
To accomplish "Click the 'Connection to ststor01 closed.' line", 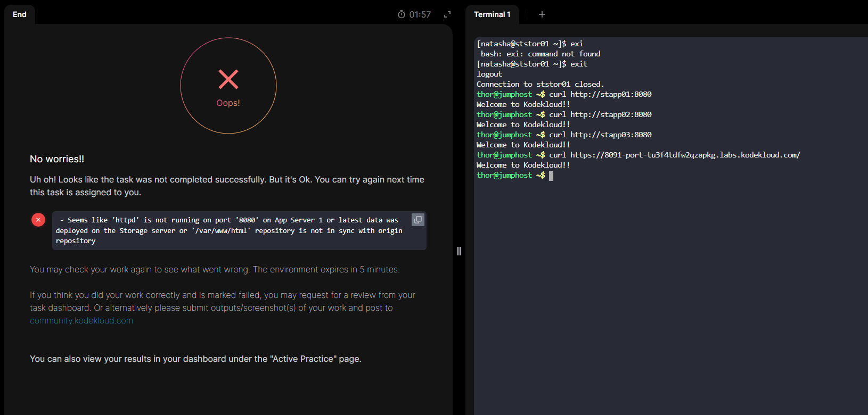I will point(540,84).
